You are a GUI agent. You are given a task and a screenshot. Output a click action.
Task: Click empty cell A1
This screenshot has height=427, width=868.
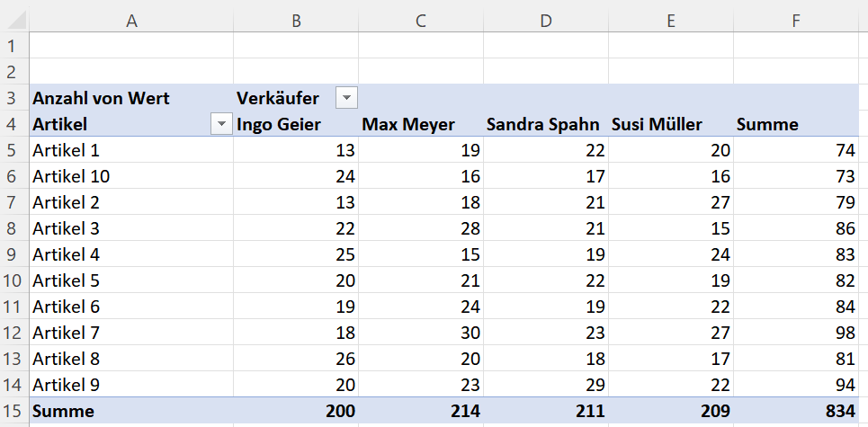coord(131,45)
